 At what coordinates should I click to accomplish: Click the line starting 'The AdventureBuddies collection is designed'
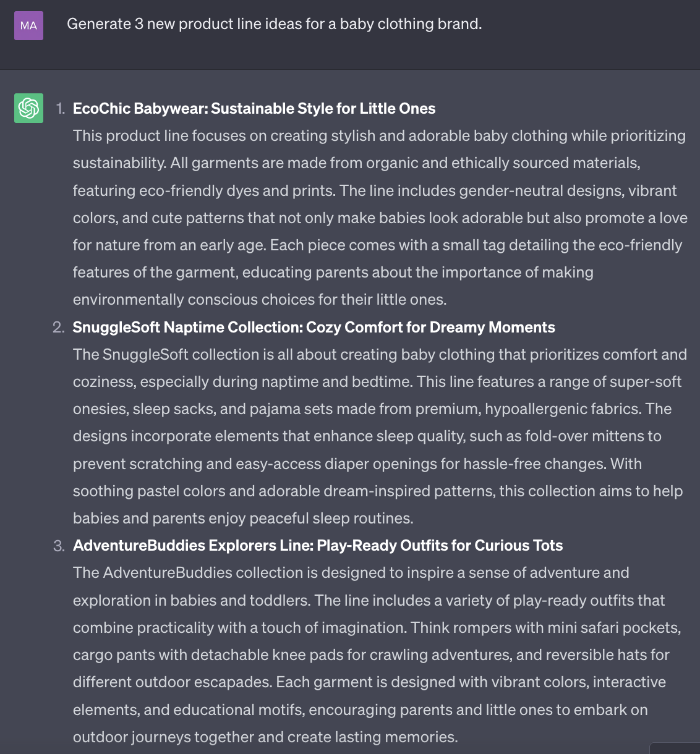[351, 572]
